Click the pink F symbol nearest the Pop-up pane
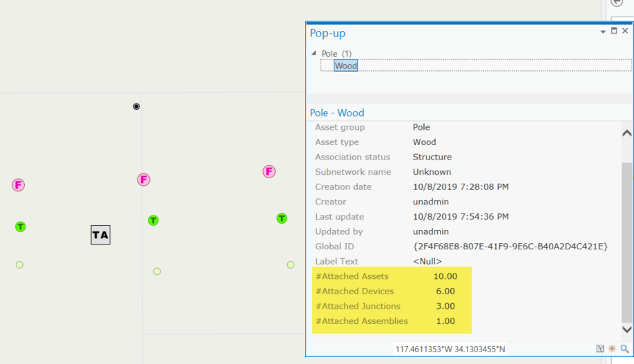 pos(269,171)
